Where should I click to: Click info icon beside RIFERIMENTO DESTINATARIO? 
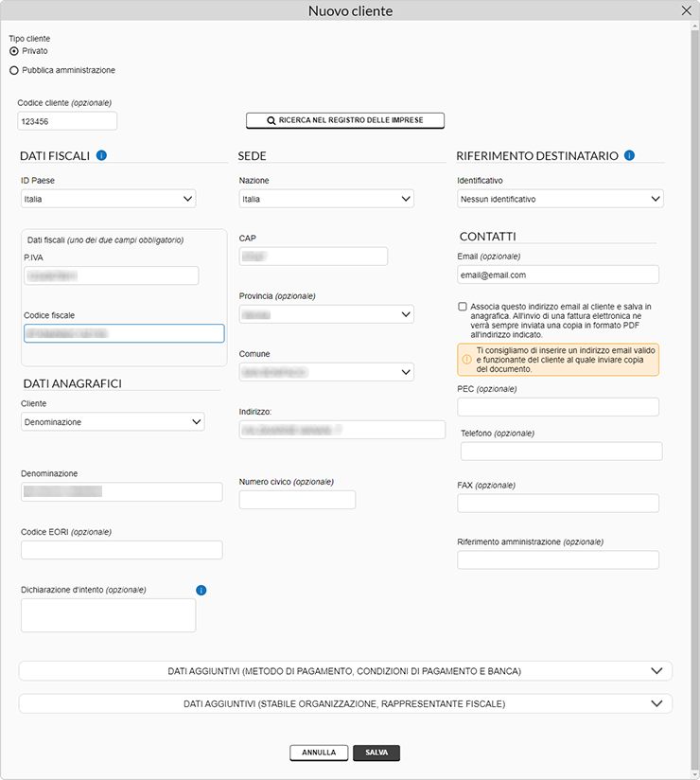click(x=629, y=155)
